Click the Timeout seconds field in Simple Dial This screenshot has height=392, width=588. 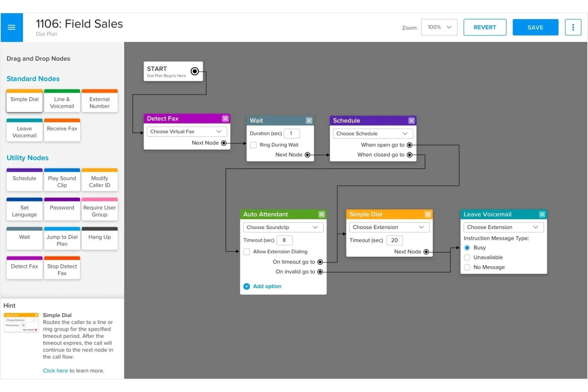(x=395, y=240)
